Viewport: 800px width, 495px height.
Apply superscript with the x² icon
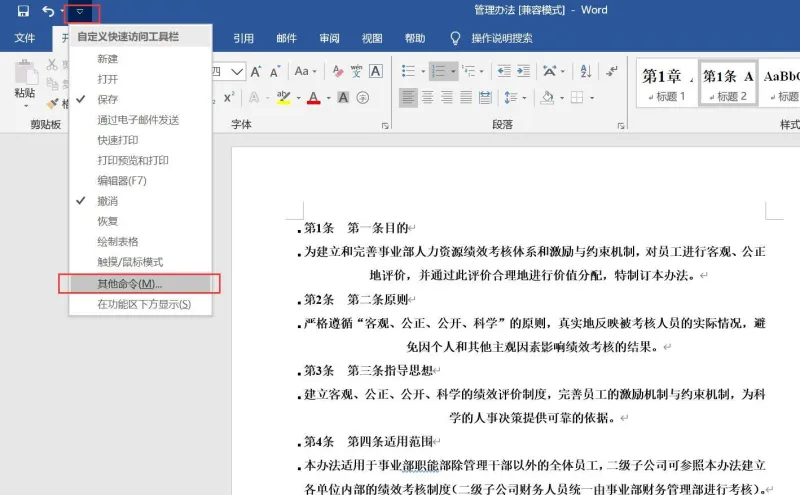pyautogui.click(x=229, y=97)
